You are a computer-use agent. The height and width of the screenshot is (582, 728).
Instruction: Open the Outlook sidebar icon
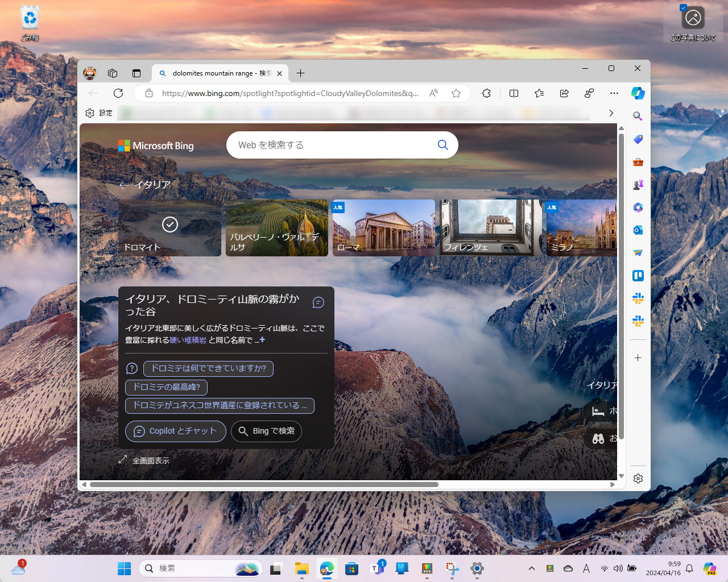(638, 230)
